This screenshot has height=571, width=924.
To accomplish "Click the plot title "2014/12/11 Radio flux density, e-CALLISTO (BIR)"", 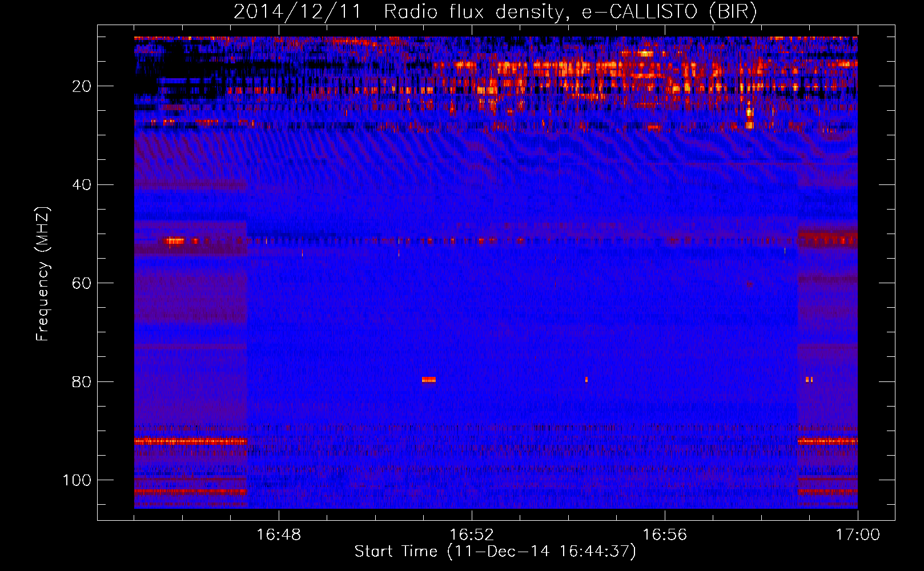I will 495,12.
